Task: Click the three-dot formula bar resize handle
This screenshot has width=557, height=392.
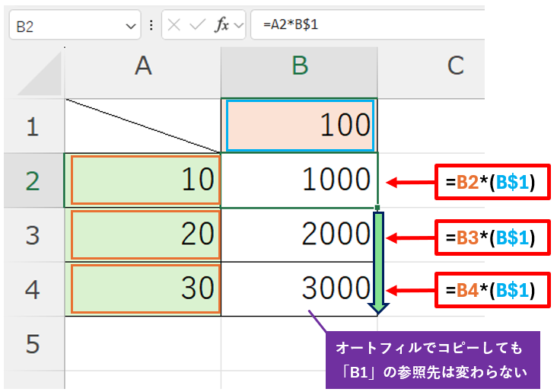Action: tap(151, 25)
